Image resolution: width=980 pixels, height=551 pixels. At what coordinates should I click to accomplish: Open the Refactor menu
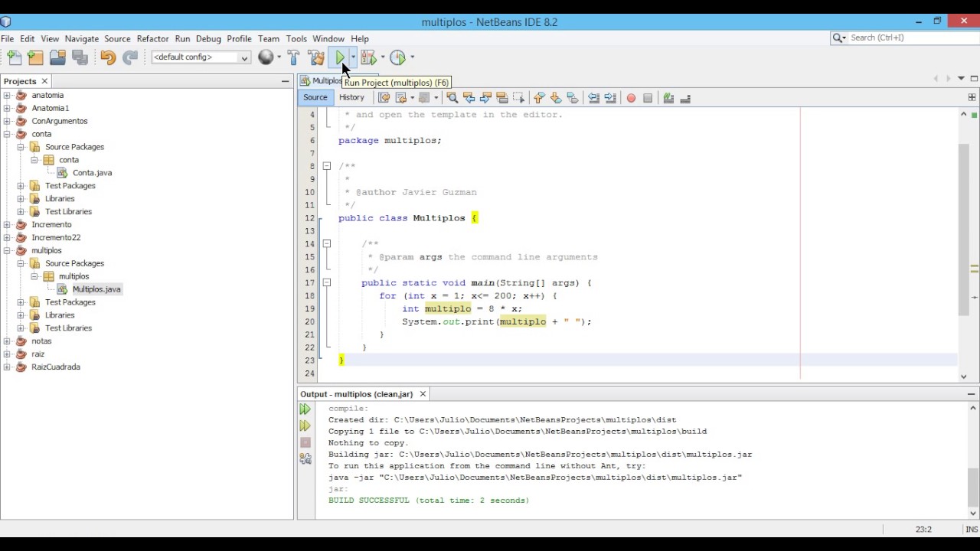(x=152, y=39)
